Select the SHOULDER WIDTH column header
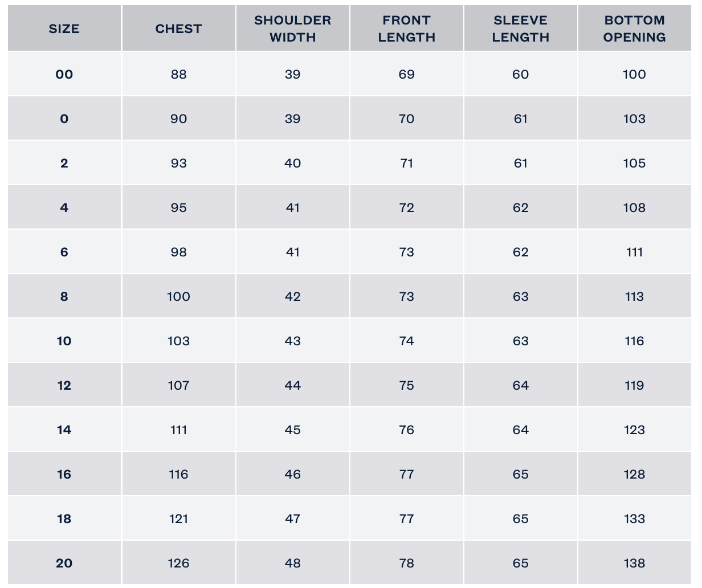Screen dimensions: 702x588 pyautogui.click(x=292, y=28)
